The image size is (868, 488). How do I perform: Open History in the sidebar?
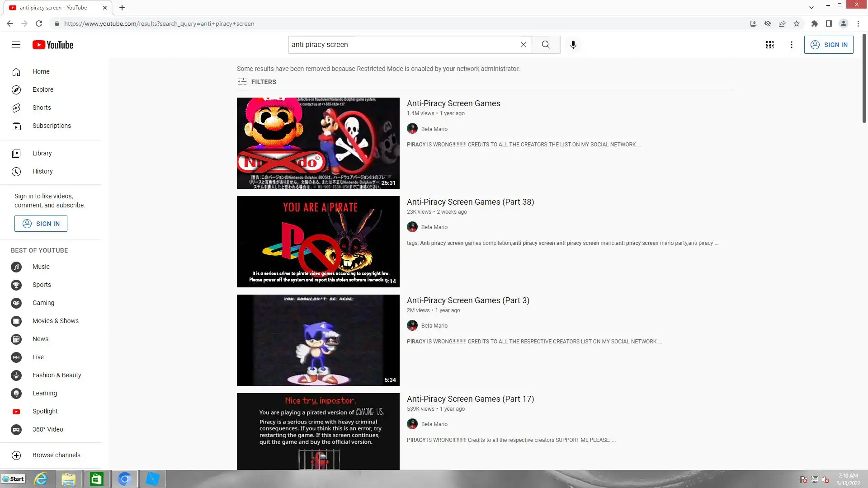coord(42,171)
